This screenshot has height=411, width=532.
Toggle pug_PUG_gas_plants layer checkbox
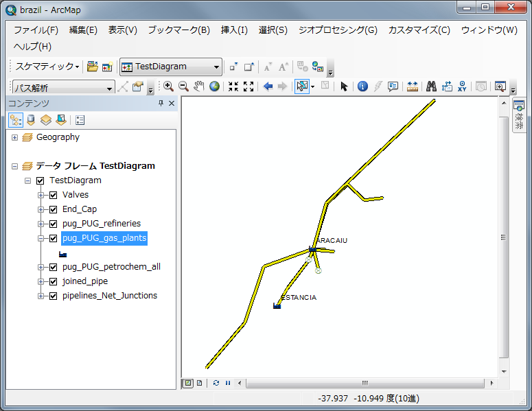[53, 238]
